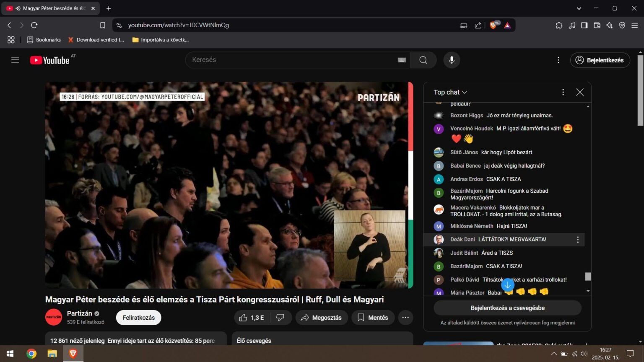Jump to newest chat messages arrow
The height and width of the screenshot is (362, 644).
click(x=507, y=285)
